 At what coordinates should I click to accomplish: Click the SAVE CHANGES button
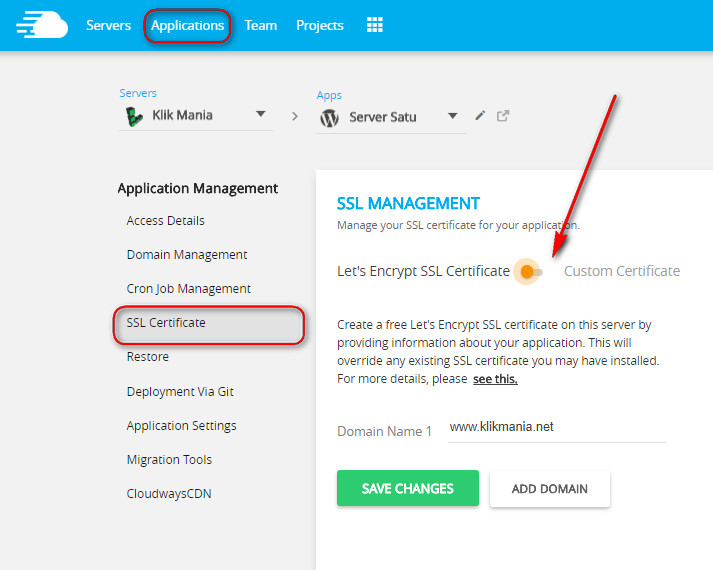pos(408,488)
